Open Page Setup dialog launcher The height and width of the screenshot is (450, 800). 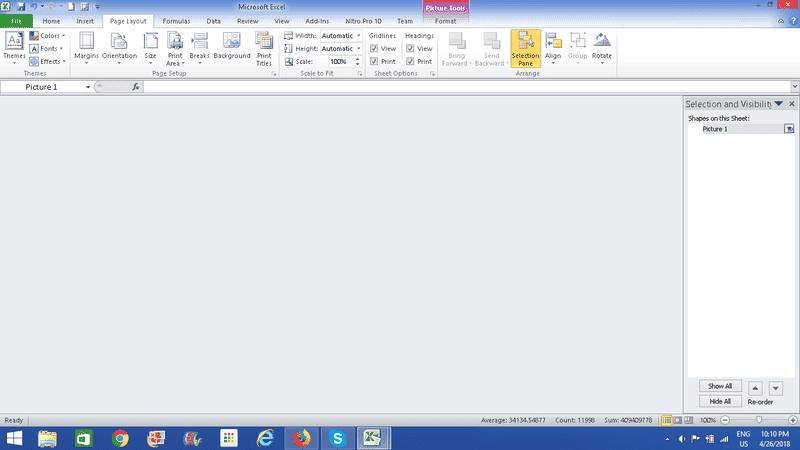point(273,74)
